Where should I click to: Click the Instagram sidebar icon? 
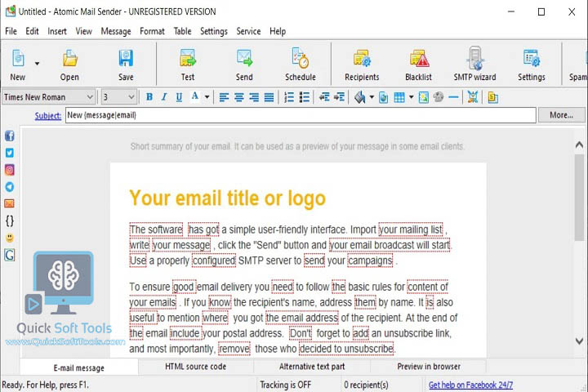coord(10,170)
